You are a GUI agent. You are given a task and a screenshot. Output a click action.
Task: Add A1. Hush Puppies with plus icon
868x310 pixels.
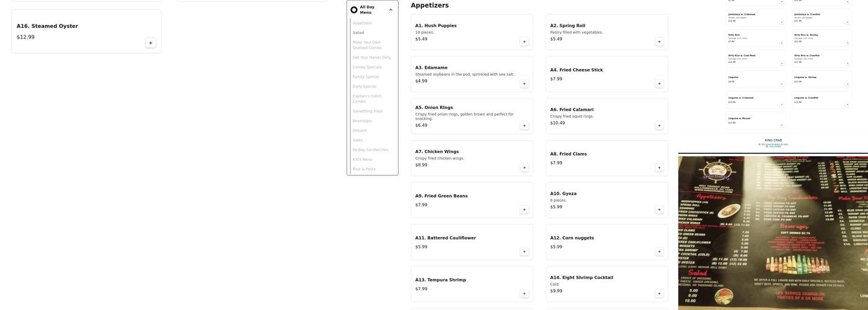pyautogui.click(x=524, y=42)
